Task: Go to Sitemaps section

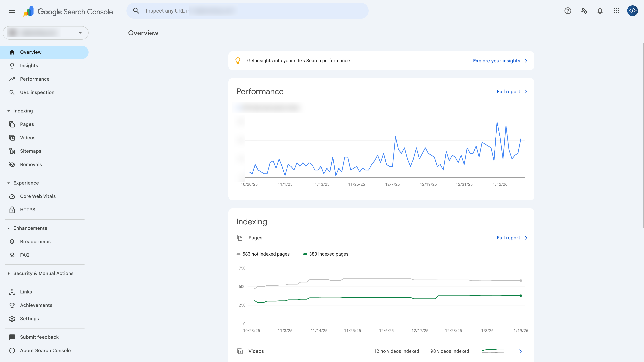Action: (x=31, y=151)
